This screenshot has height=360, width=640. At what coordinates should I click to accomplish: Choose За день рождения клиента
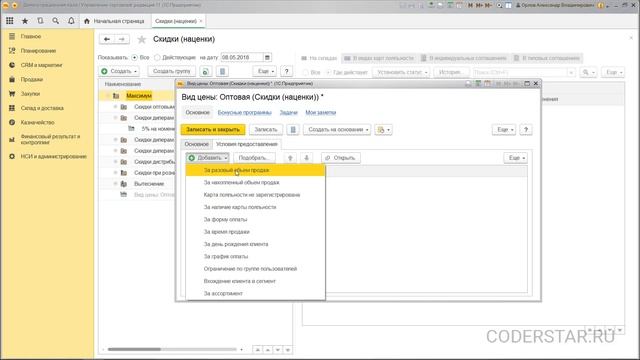click(x=256, y=244)
